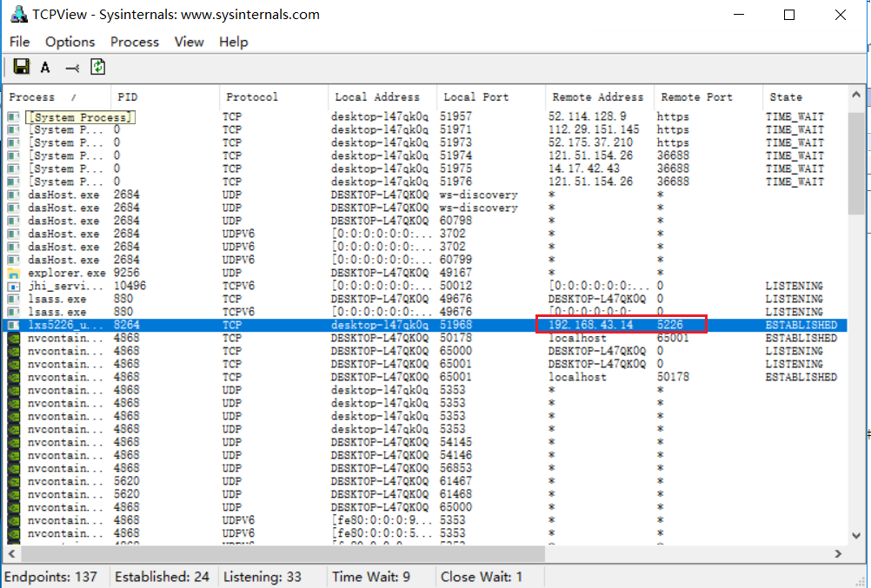This screenshot has width=871, height=588.
Task: Click local port 51968
Action: [455, 325]
